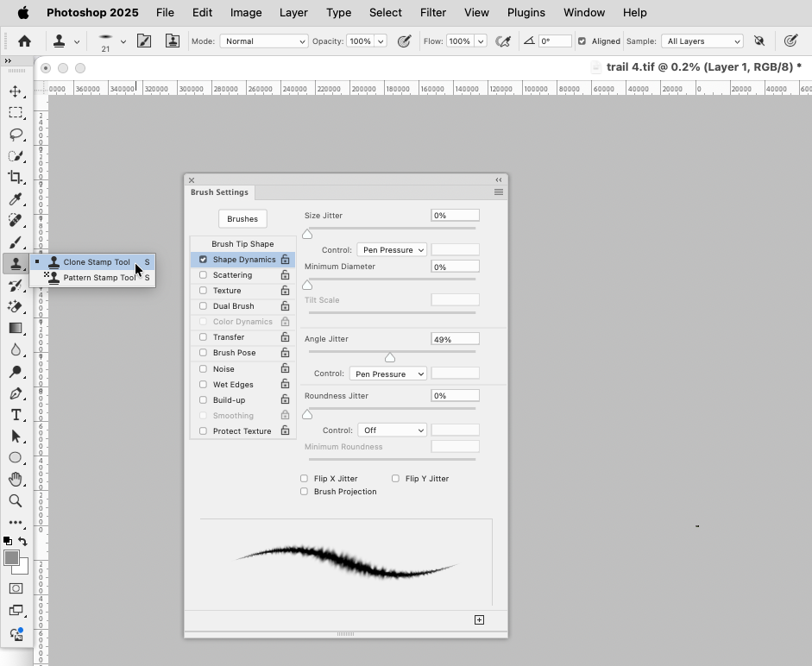This screenshot has height=666, width=812.
Task: Uncheck Shape Dynamics checkbox
Action: coord(203,260)
